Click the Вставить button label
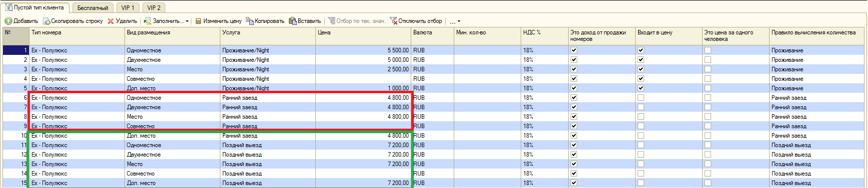The image size is (868, 188). tap(309, 21)
